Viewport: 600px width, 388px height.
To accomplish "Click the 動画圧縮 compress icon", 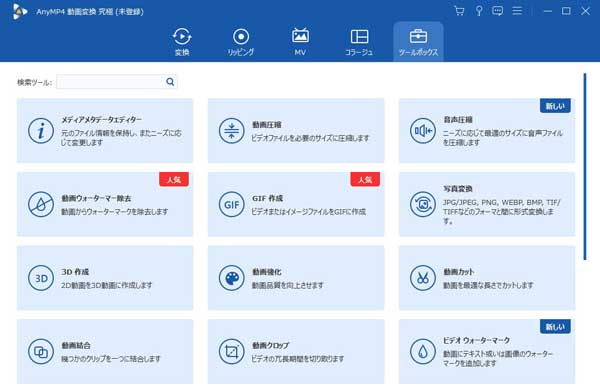I will tap(232, 130).
